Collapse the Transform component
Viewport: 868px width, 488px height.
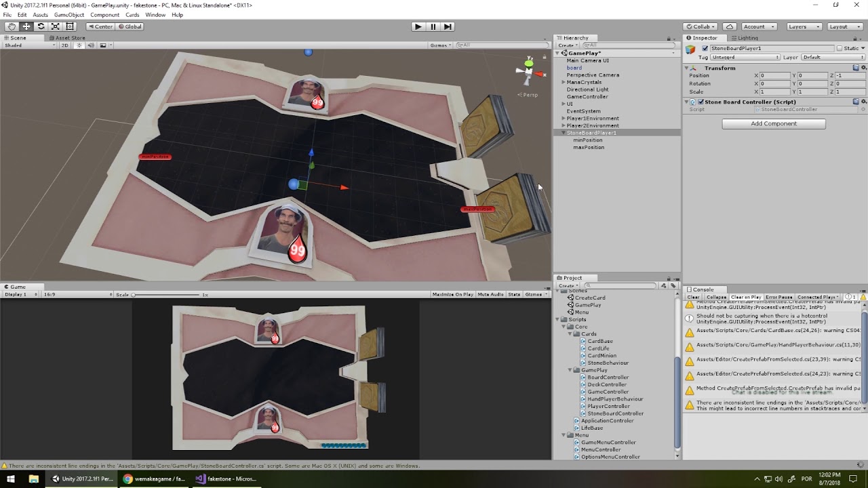(687, 68)
